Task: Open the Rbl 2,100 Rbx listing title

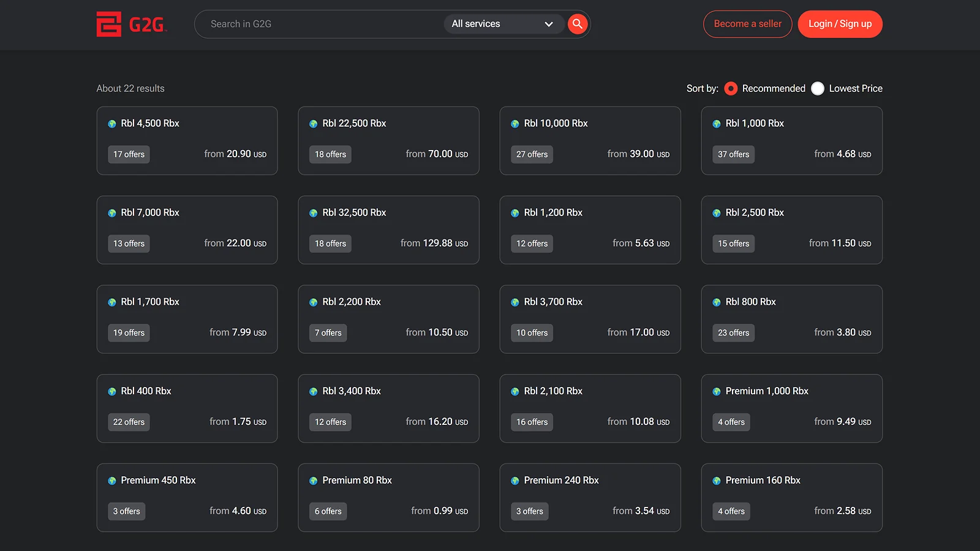Action: click(553, 391)
